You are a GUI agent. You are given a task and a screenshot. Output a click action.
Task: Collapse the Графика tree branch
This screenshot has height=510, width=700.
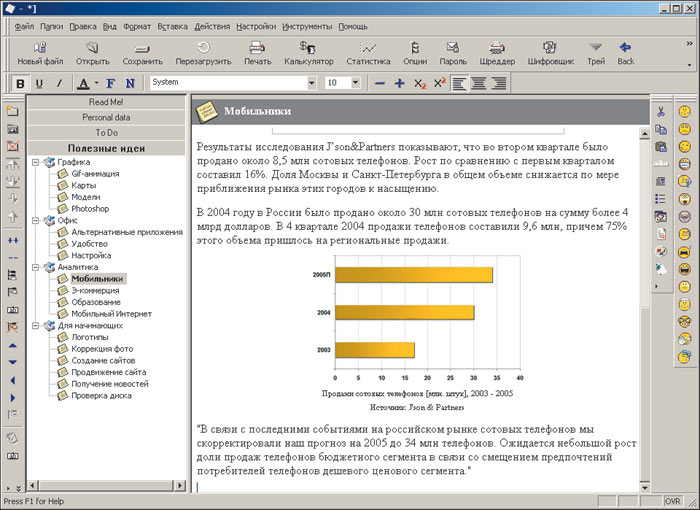click(36, 161)
